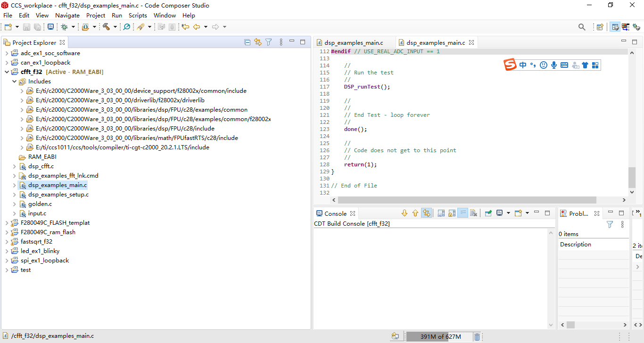This screenshot has height=343, width=644.
Task: Open the New file dropdown arrow
Action: [17, 27]
